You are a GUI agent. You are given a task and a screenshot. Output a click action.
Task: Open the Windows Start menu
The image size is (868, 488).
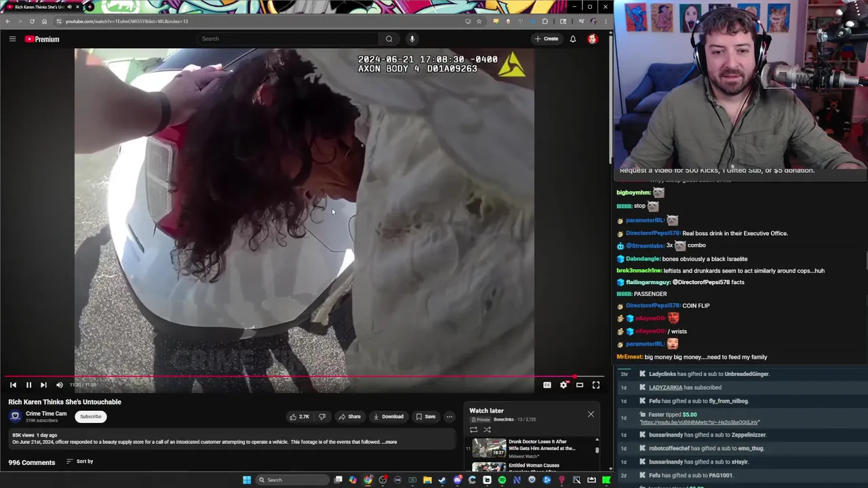click(x=247, y=480)
